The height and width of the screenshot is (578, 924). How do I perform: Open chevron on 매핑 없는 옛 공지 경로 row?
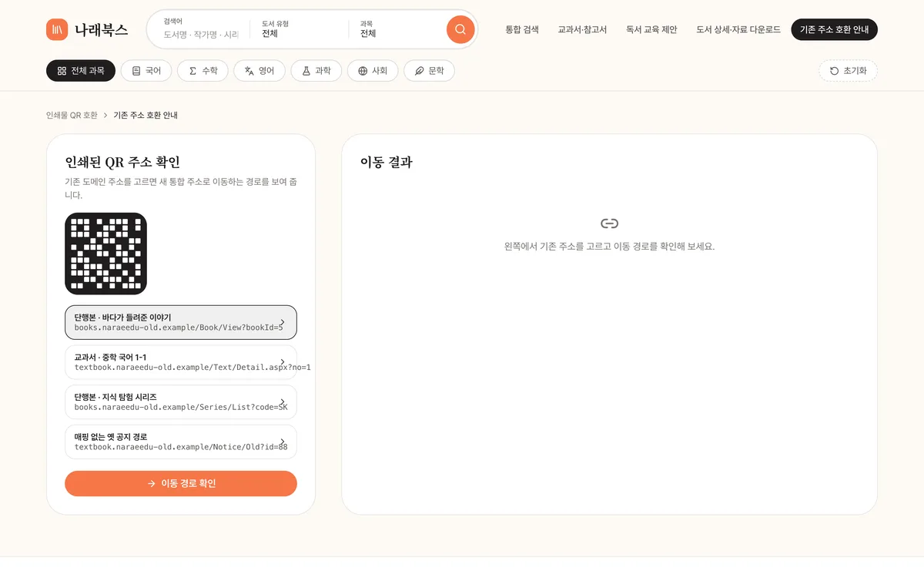click(x=283, y=442)
